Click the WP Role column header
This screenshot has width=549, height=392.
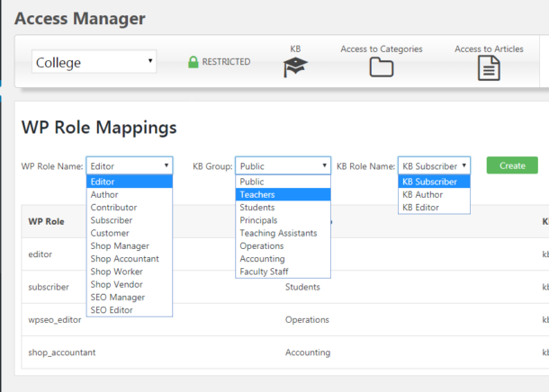46,222
